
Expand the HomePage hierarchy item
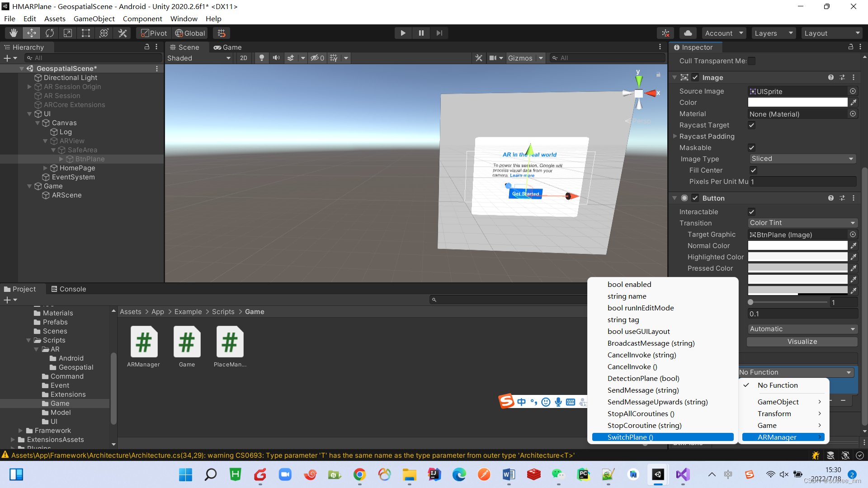tap(45, 168)
